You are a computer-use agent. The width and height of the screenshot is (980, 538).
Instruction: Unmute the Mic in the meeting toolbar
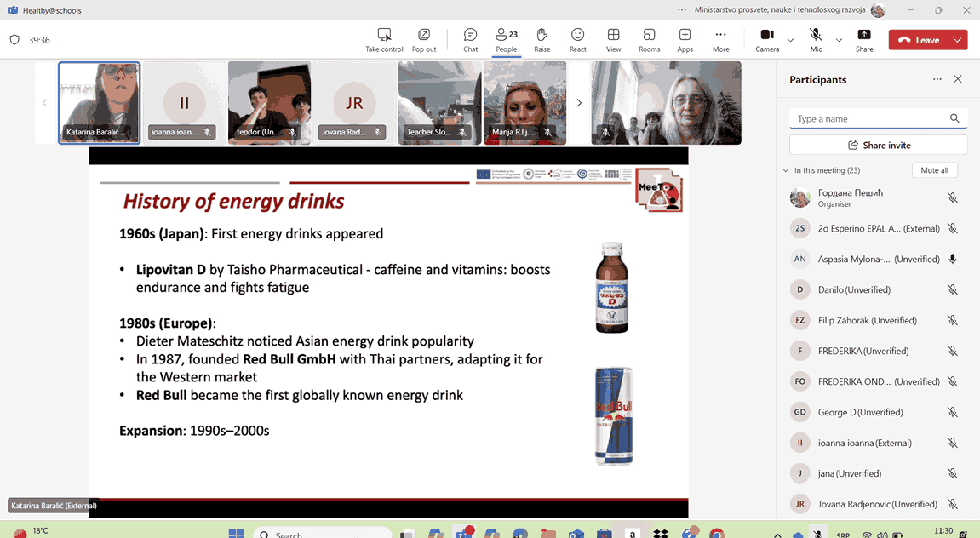coord(816,39)
